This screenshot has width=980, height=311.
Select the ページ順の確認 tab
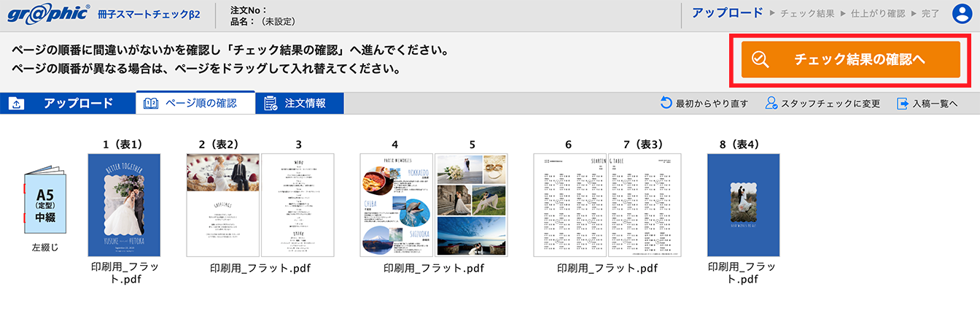pos(195,103)
